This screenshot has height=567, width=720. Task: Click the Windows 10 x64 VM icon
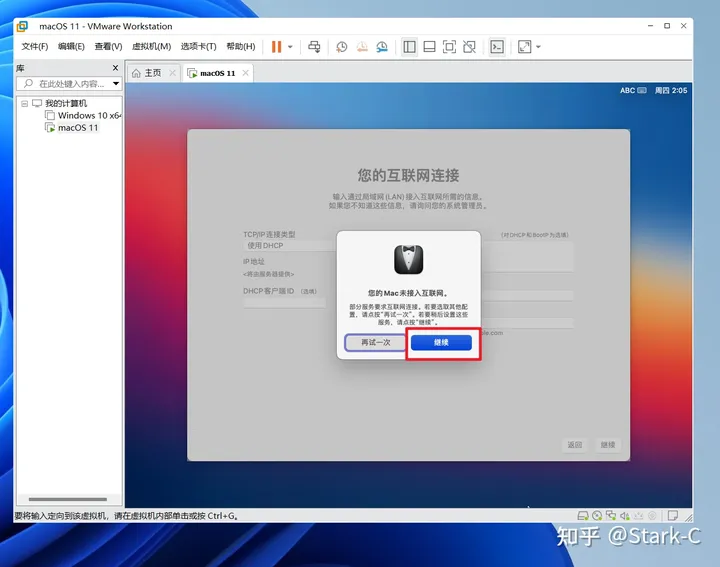50,115
